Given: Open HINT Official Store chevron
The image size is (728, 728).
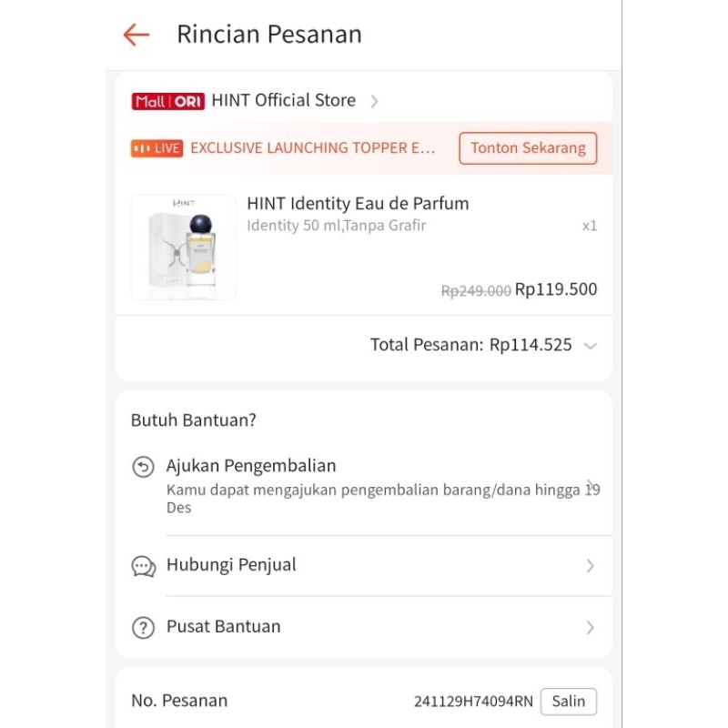Looking at the screenshot, I should tap(374, 101).
